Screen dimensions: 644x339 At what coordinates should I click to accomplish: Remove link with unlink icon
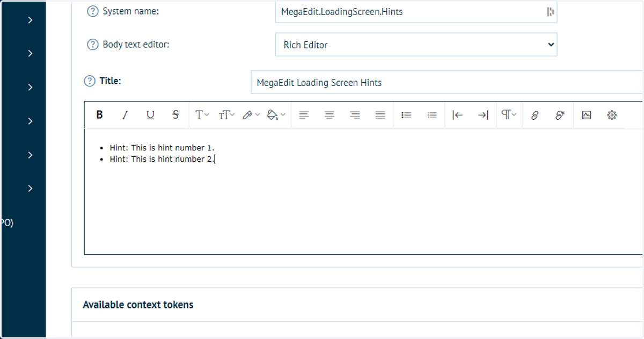click(x=560, y=114)
